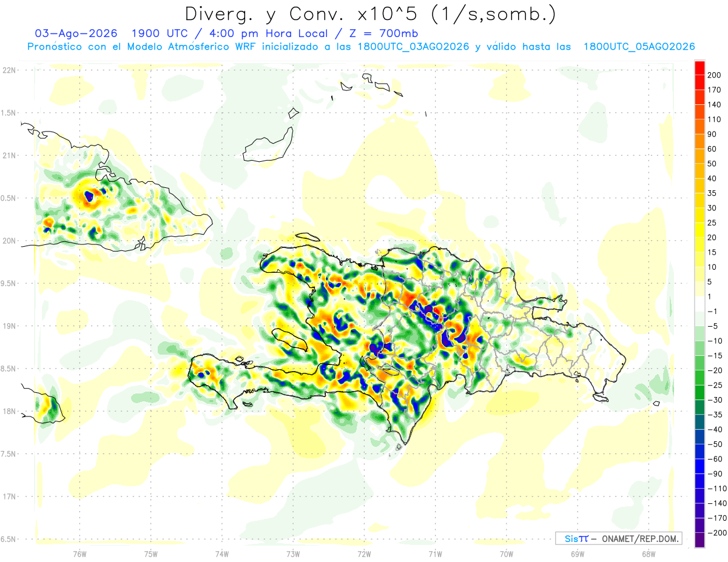
Task: Click the '70W' longitude label
Action: coord(506,553)
